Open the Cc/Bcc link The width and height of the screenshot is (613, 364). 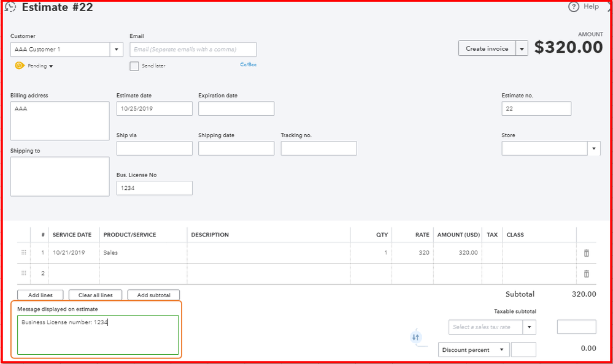pos(248,64)
